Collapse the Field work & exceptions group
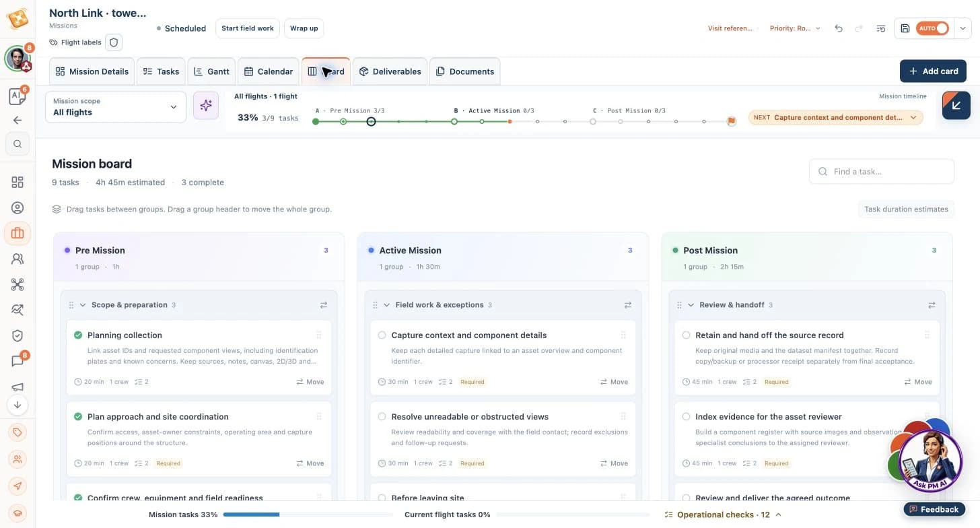 pyautogui.click(x=387, y=305)
